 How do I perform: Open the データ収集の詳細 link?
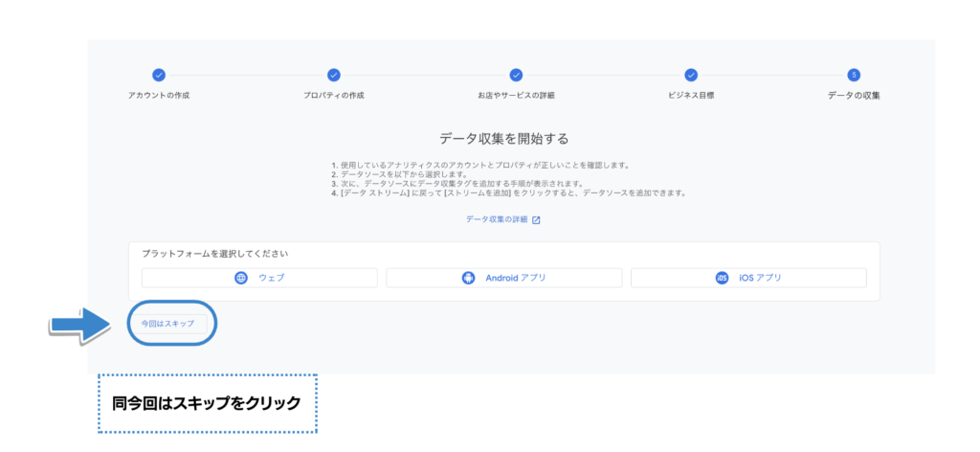497,219
